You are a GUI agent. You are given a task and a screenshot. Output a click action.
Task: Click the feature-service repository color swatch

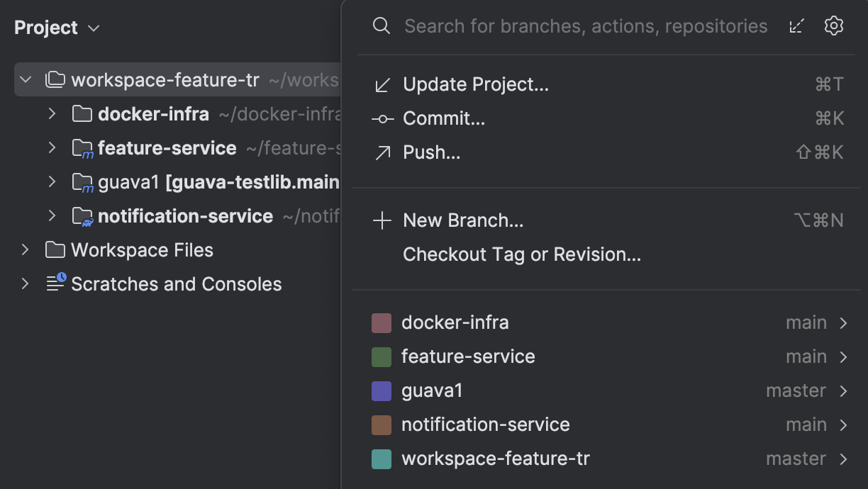click(x=382, y=356)
